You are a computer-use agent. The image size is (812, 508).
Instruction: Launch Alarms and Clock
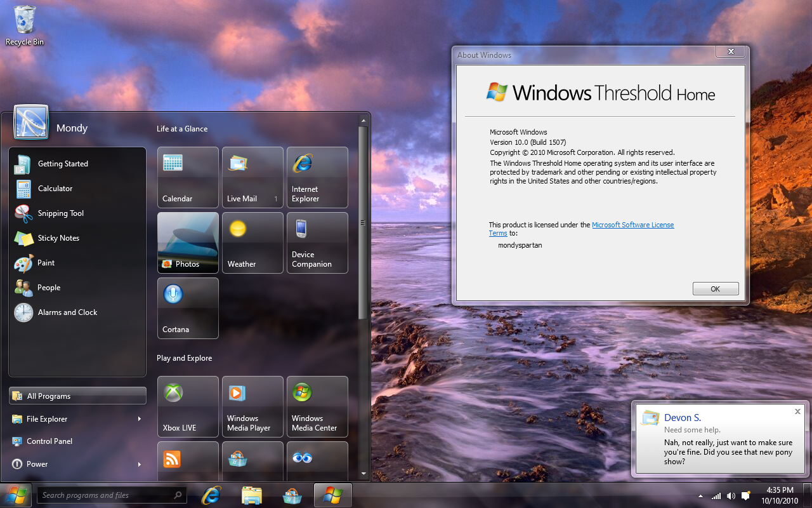[x=77, y=312]
